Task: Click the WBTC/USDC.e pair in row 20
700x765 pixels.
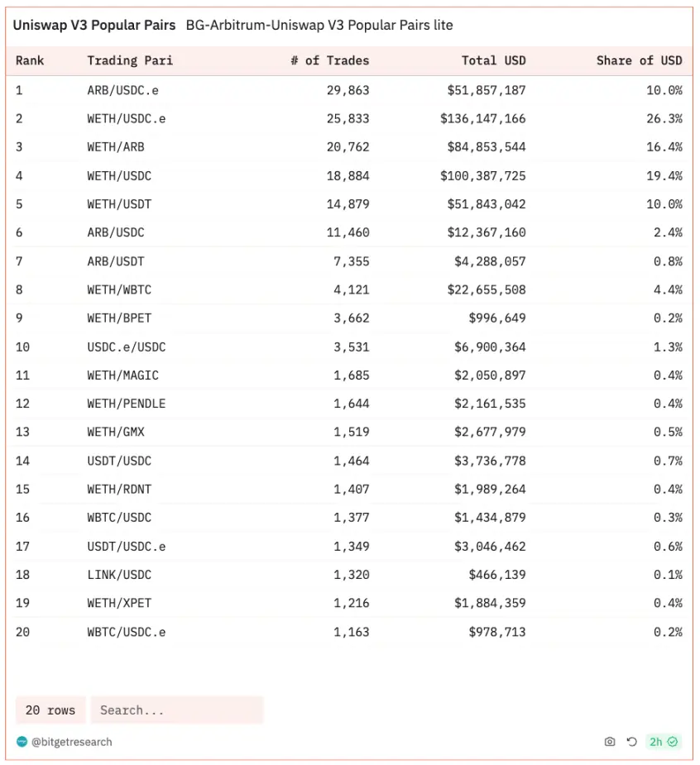Action: point(127,632)
